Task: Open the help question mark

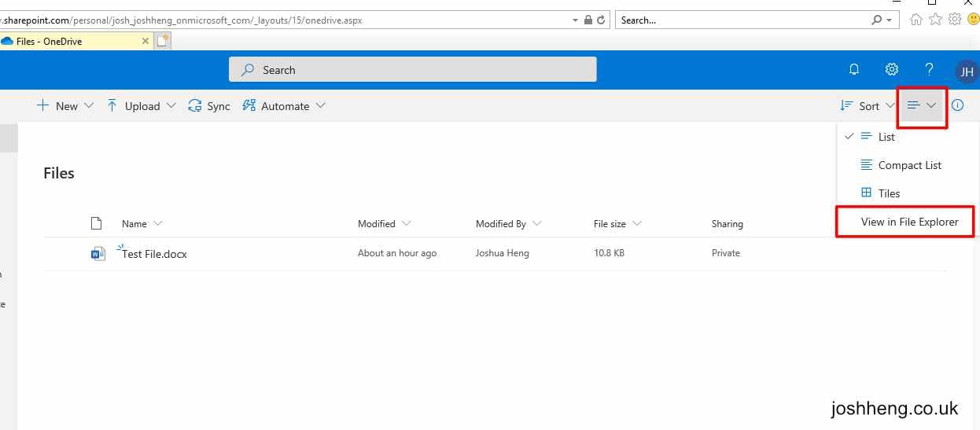Action: tap(929, 70)
